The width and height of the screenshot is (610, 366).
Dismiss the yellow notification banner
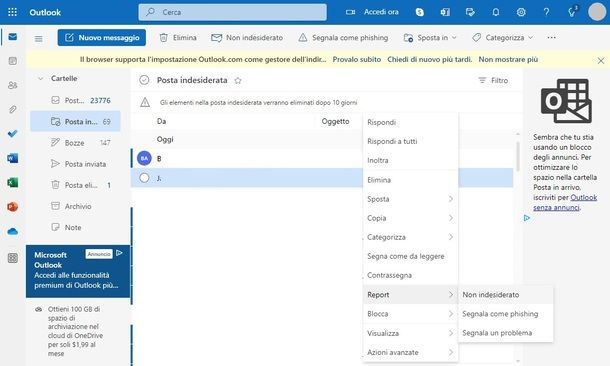(x=601, y=61)
